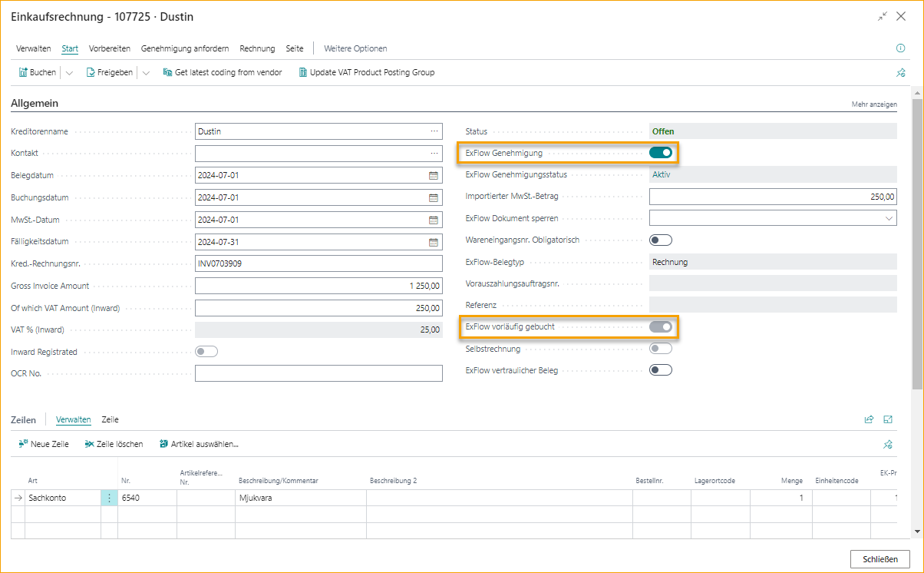Viewport: 924px width, 573px height.
Task: Click the info icon at top right
Action: click(x=901, y=48)
